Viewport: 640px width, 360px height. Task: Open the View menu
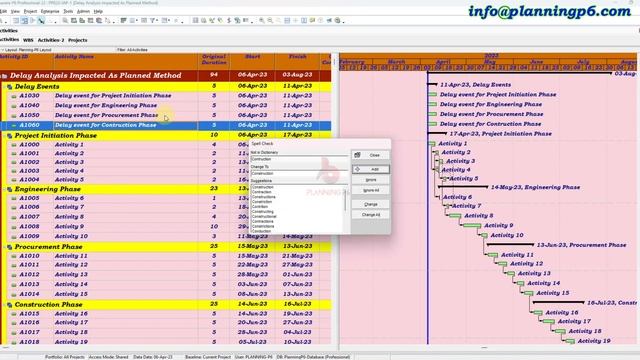click(x=15, y=11)
